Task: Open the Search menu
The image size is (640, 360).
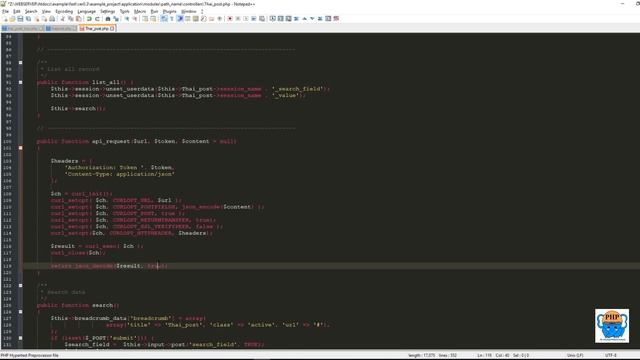Action: 31,11
